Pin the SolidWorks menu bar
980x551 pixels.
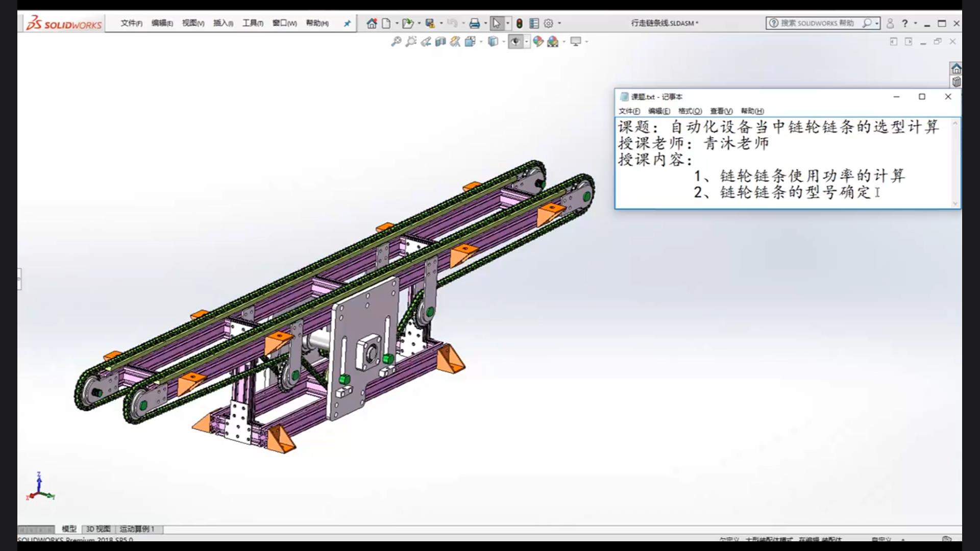pos(347,23)
